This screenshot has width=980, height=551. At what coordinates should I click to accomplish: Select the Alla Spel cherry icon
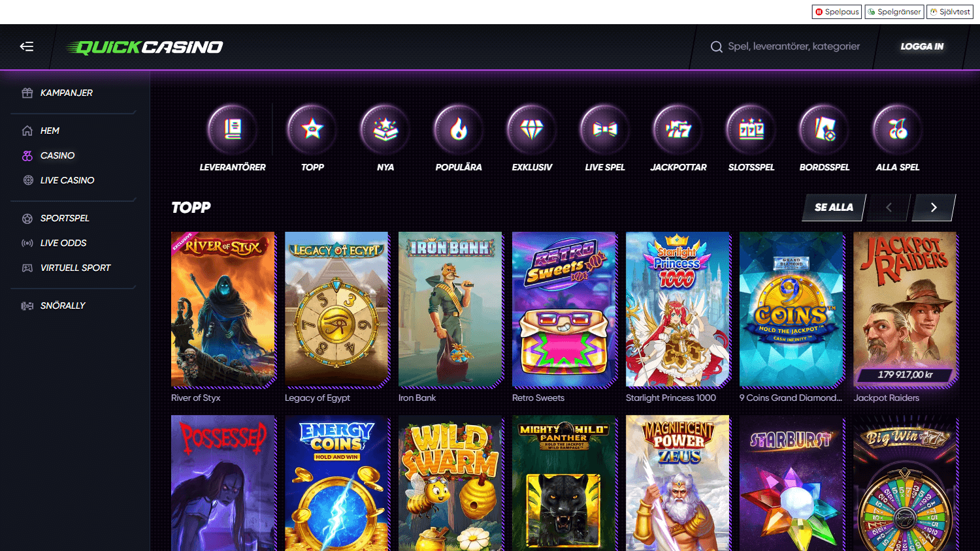pyautogui.click(x=898, y=129)
